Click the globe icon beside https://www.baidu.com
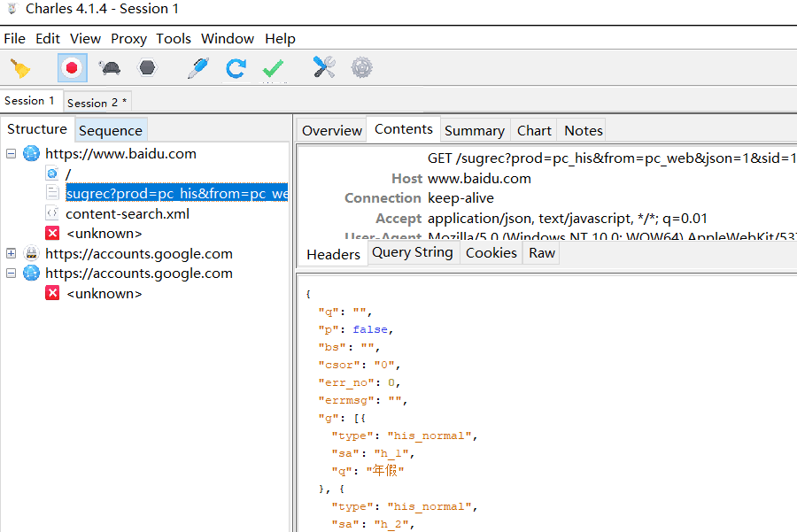This screenshot has height=532, width=797. pos(32,153)
